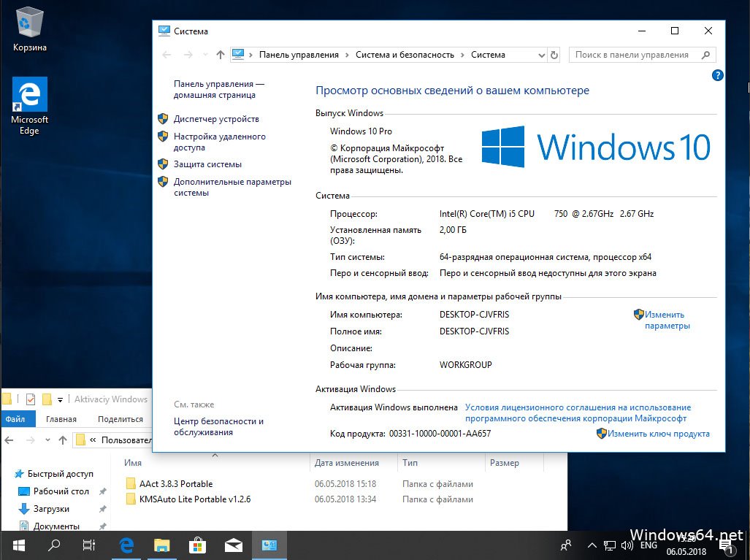Open the Action Center notifications
This screenshot has height=560, width=750.
(x=727, y=547)
